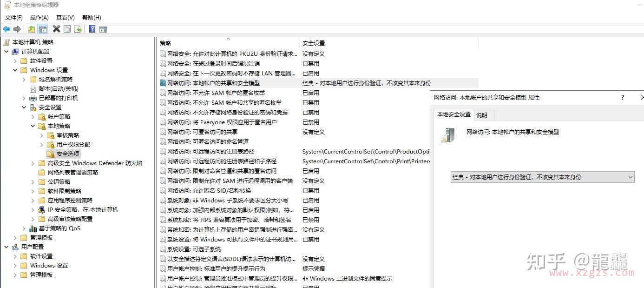Open Properties using its toolbar icon
Screen dimensions: 644x288
click(67, 29)
